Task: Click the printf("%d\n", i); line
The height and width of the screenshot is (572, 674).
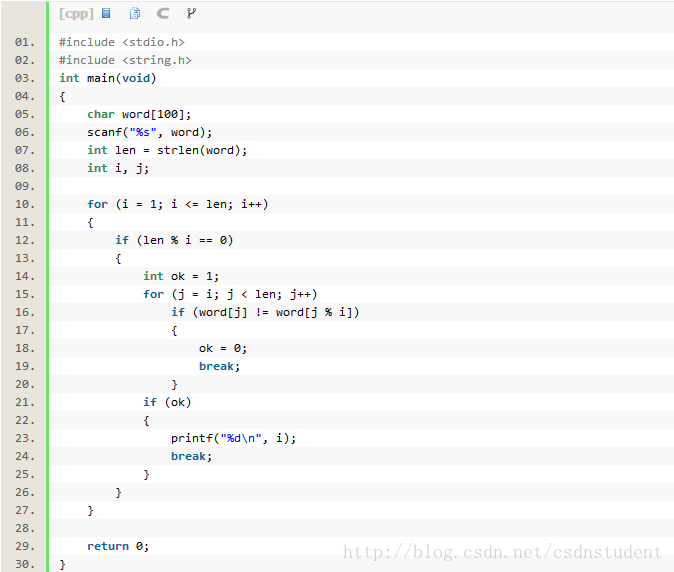Action: [233, 438]
